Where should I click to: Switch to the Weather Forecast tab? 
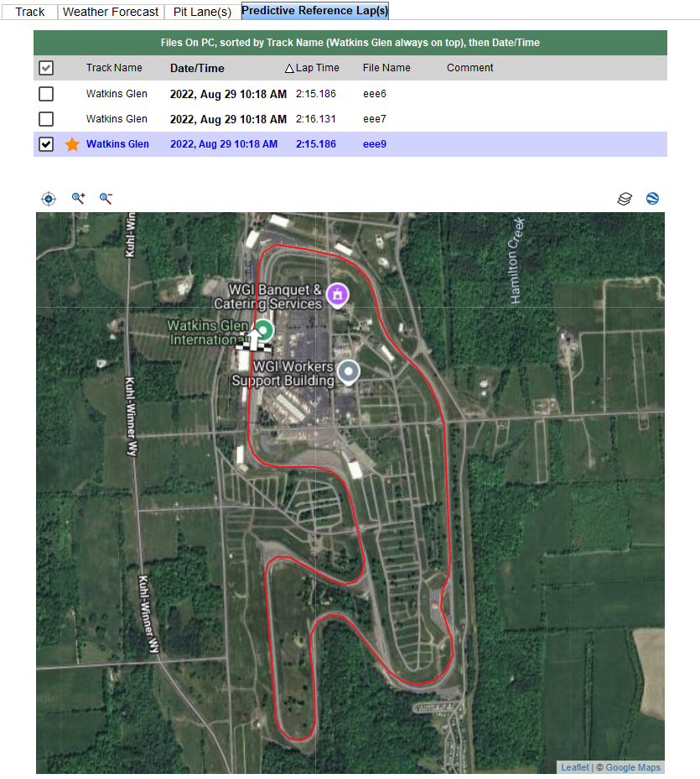[111, 12]
